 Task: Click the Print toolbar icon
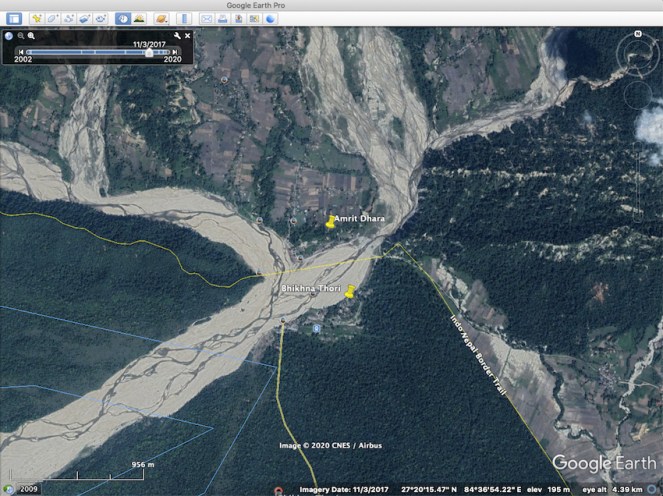(x=223, y=19)
